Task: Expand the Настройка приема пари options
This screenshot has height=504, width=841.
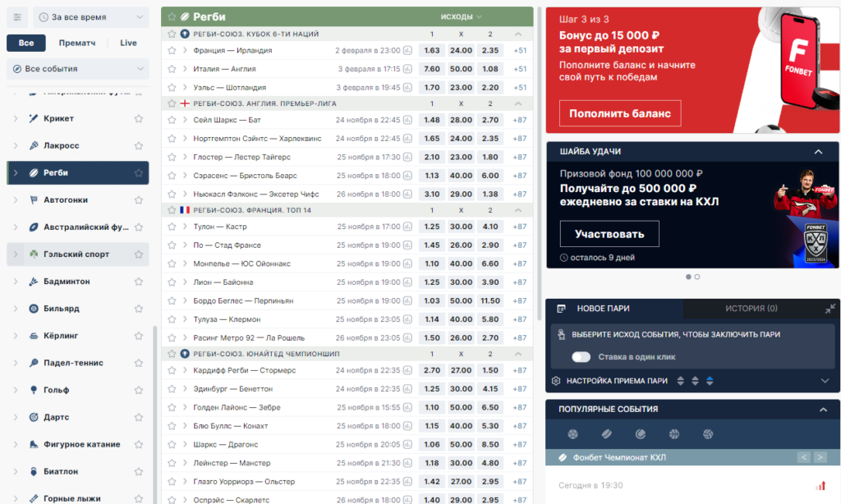Action: (825, 381)
